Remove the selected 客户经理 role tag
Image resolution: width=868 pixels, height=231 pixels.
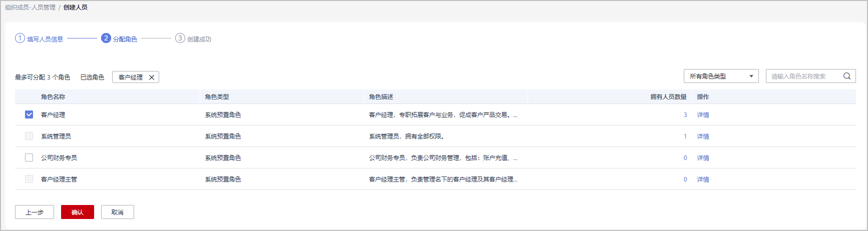pos(152,77)
